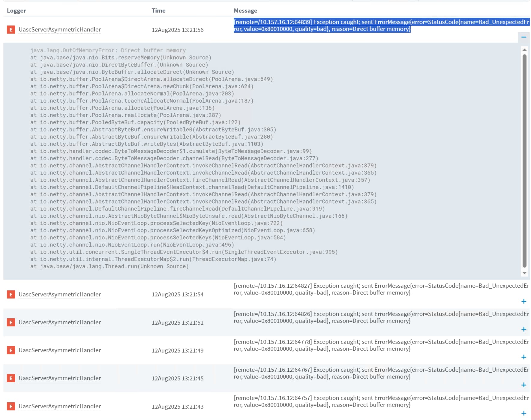Screen dimensions: 531x420
Task: Click the Message column header
Action: point(245,10)
